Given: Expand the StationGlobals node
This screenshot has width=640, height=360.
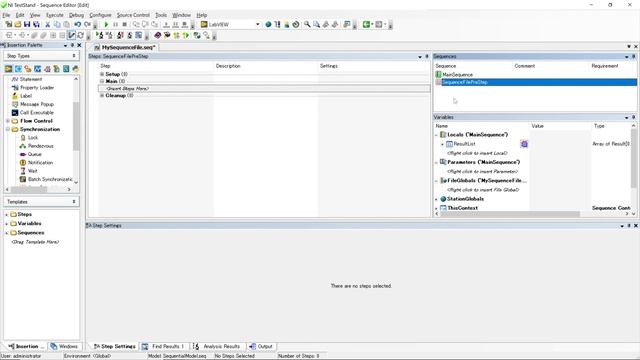Looking at the screenshot, I should point(436,199).
